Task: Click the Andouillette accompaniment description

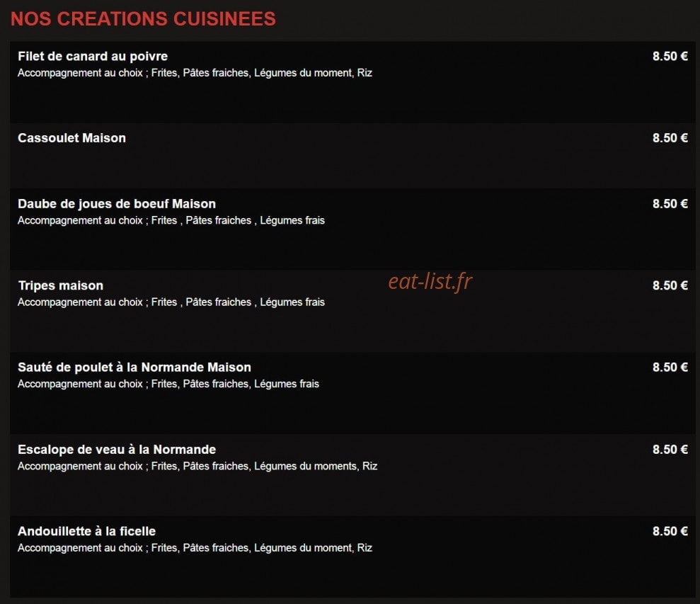Action: tap(195, 548)
